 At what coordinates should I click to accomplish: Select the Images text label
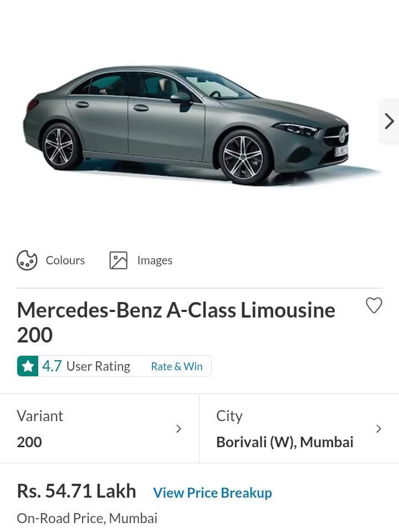pyautogui.click(x=155, y=260)
